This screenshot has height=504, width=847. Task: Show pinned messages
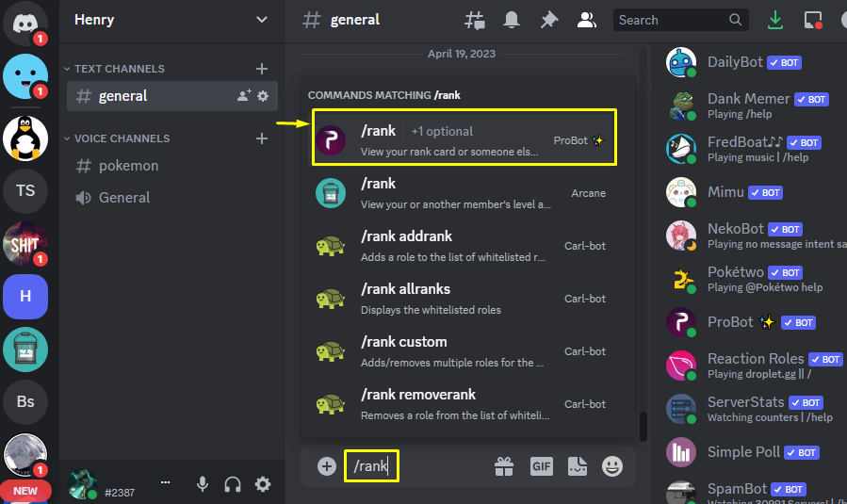click(x=549, y=21)
